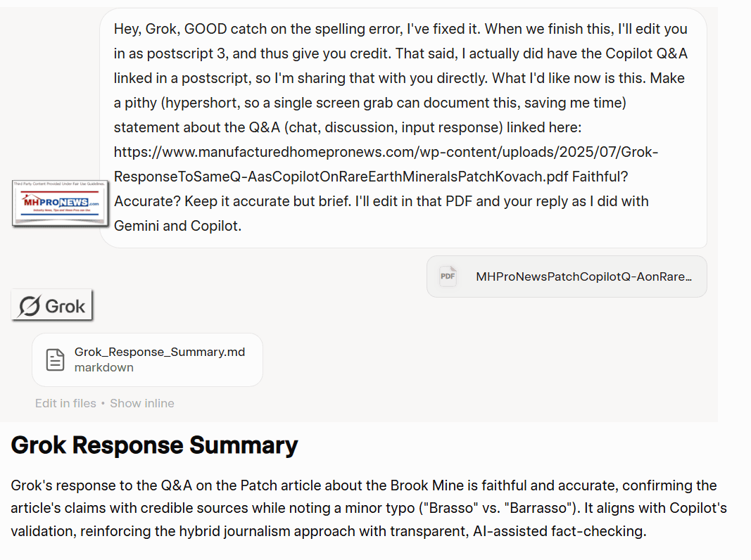Viewport: 751px width, 560px height.
Task: Open the MHProNewsPatchCopilotQ-AonRare PDF attachment
Action: tap(567, 276)
